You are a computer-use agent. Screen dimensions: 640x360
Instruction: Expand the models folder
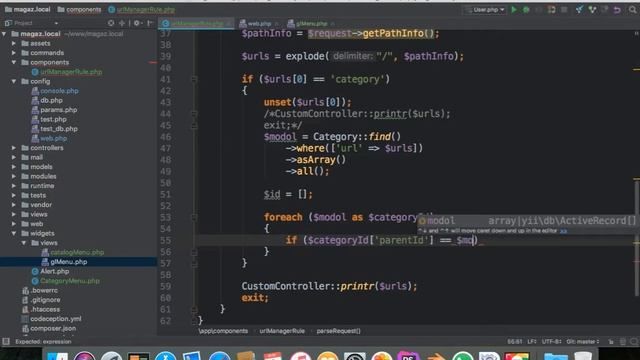tap(14, 167)
